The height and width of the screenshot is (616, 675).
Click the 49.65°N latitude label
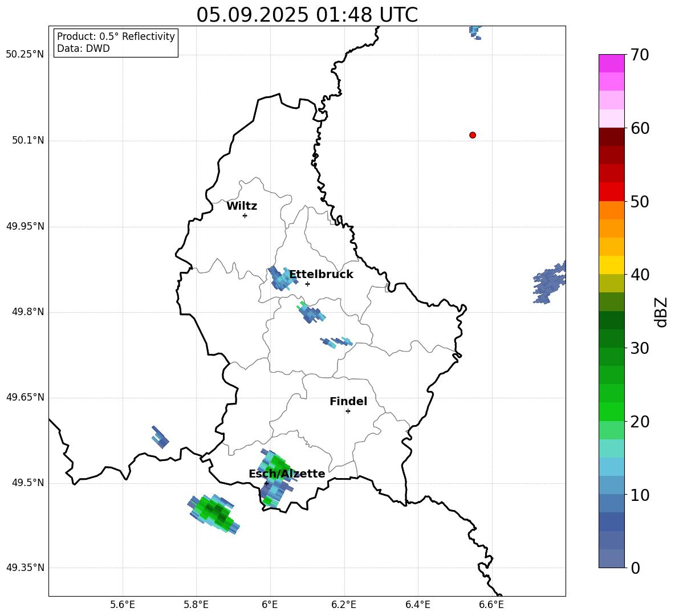25,397
